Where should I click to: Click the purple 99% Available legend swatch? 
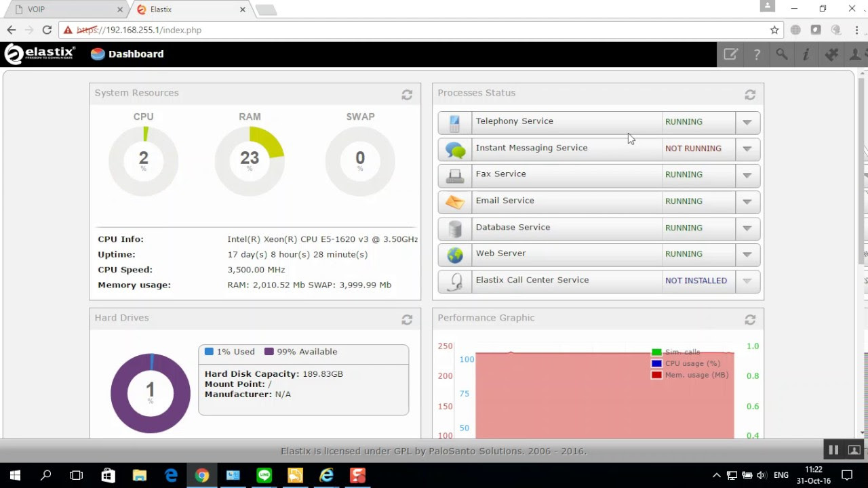tap(269, 352)
